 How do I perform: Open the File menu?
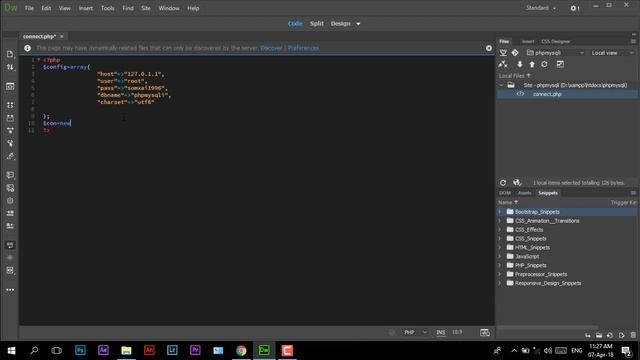pos(29,8)
